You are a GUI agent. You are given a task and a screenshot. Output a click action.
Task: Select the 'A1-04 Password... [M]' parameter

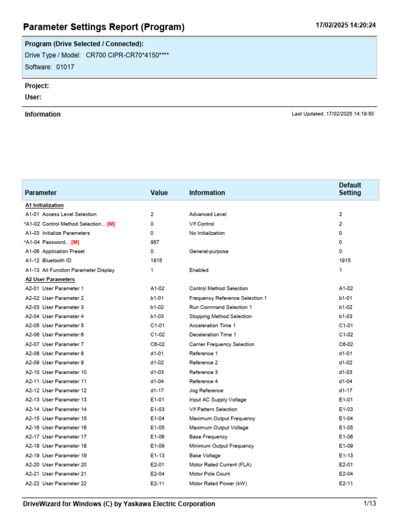[x=52, y=242]
